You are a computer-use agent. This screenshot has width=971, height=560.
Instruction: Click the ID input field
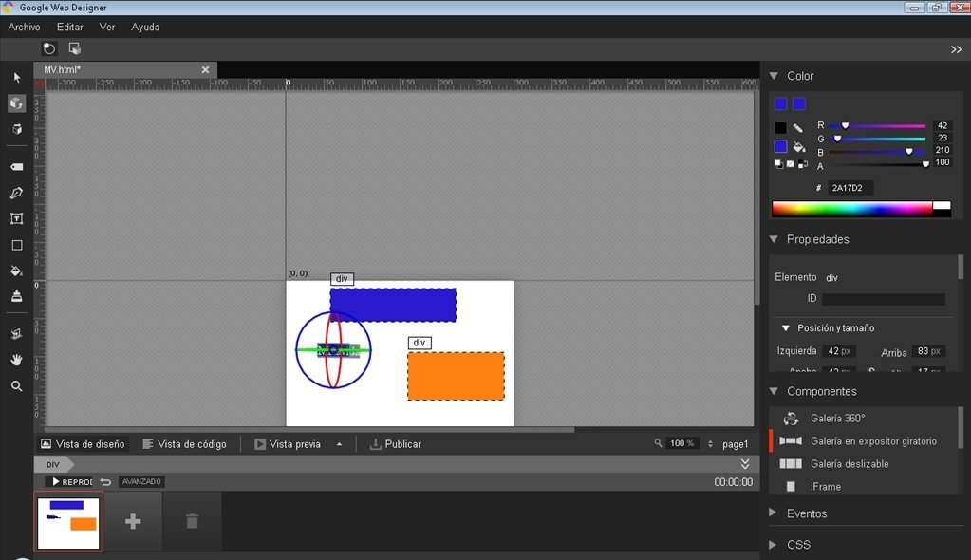(x=884, y=299)
